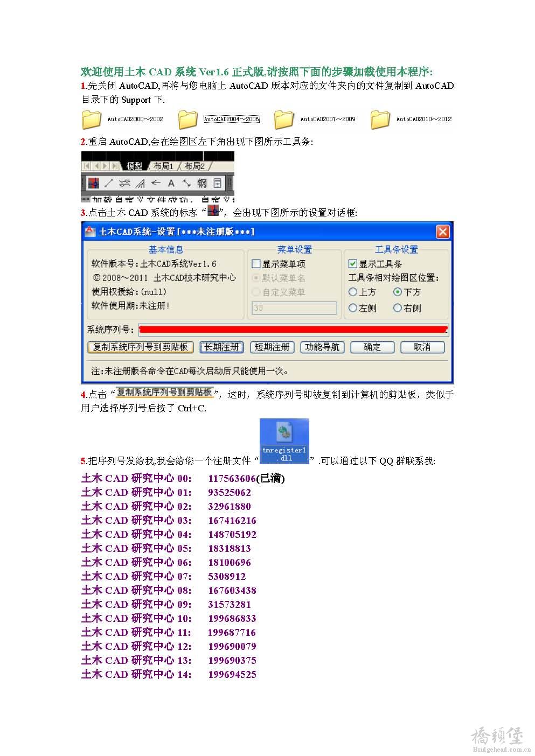The image size is (535, 756).
Task: Click the inline 土木CAD logo in step 3
Action: click(x=214, y=211)
